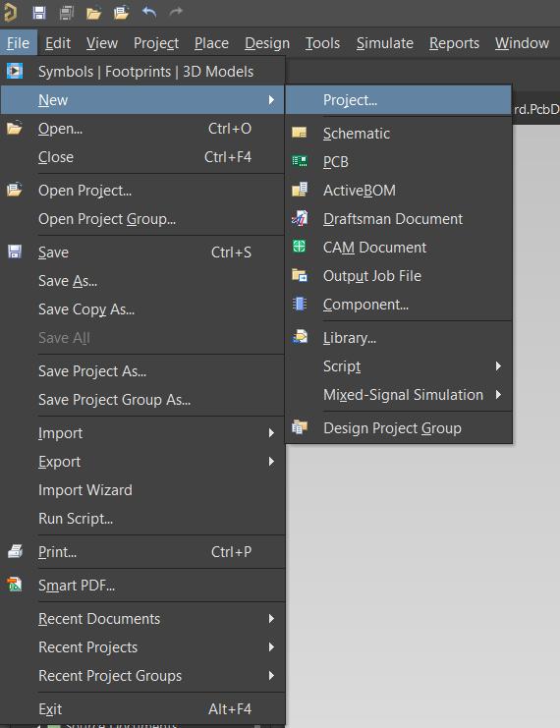
Task: Expand the Script submenu arrow
Action: point(498,366)
